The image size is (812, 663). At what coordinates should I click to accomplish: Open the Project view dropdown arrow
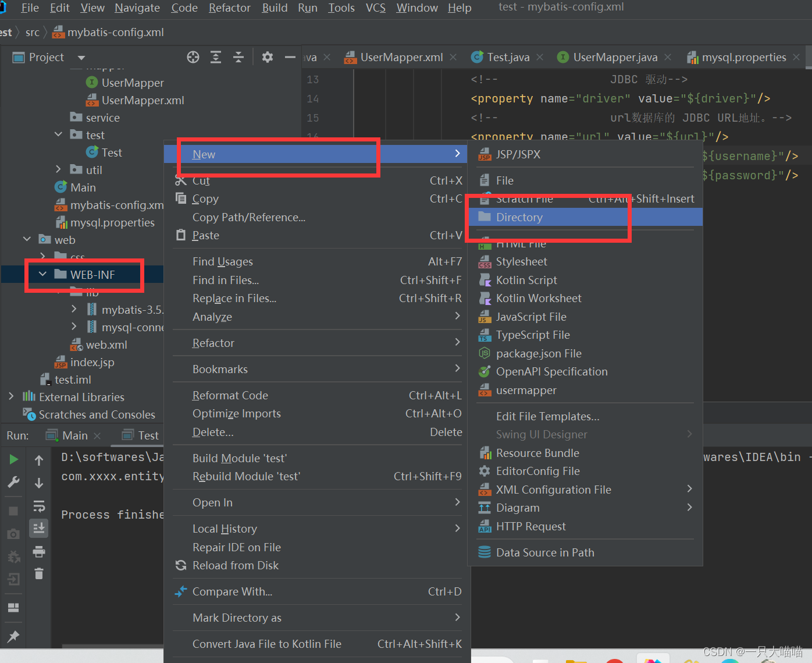pyautogui.click(x=81, y=58)
